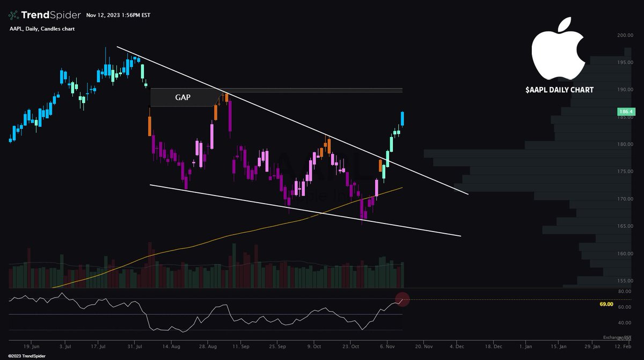Click the 40.00 RSI axis label
The width and height of the screenshot is (644, 360).
coord(624,323)
